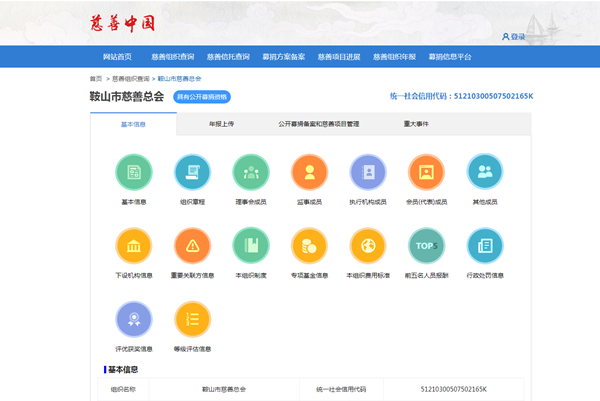Open 慈善组织年报 in navigation bar
This screenshot has height=401, width=600.
click(395, 57)
